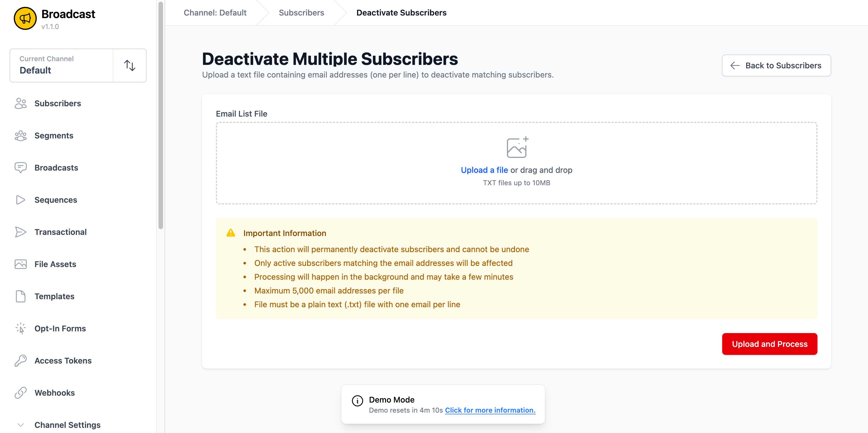Click 'Processing will happen in the background' line
This screenshot has width=868, height=433.
pos(384,277)
